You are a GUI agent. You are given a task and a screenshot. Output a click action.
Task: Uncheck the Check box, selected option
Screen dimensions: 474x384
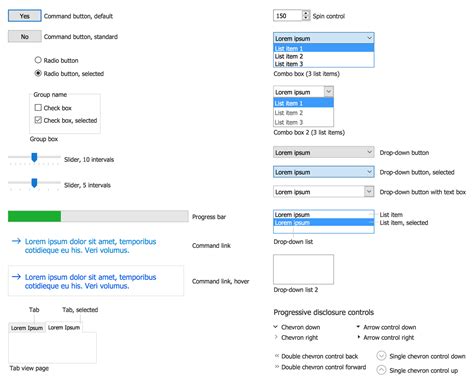(38, 120)
